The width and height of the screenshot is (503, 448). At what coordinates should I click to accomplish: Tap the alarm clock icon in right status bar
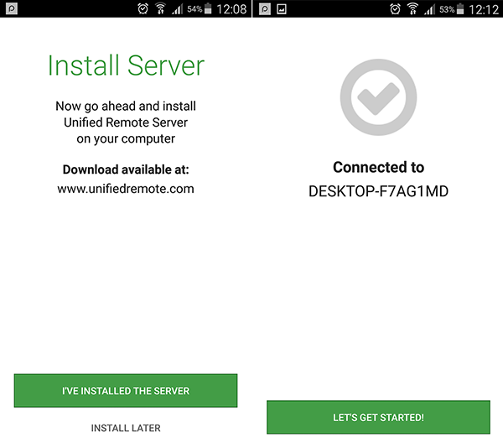coord(395,9)
